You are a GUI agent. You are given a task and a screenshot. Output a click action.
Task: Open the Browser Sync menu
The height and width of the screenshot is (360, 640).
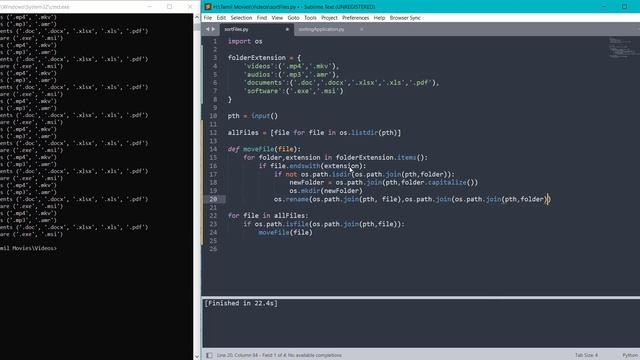[405, 18]
